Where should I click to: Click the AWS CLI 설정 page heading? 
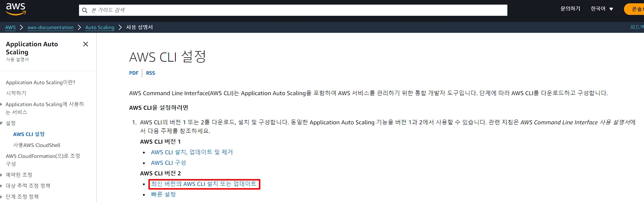pyautogui.click(x=168, y=57)
